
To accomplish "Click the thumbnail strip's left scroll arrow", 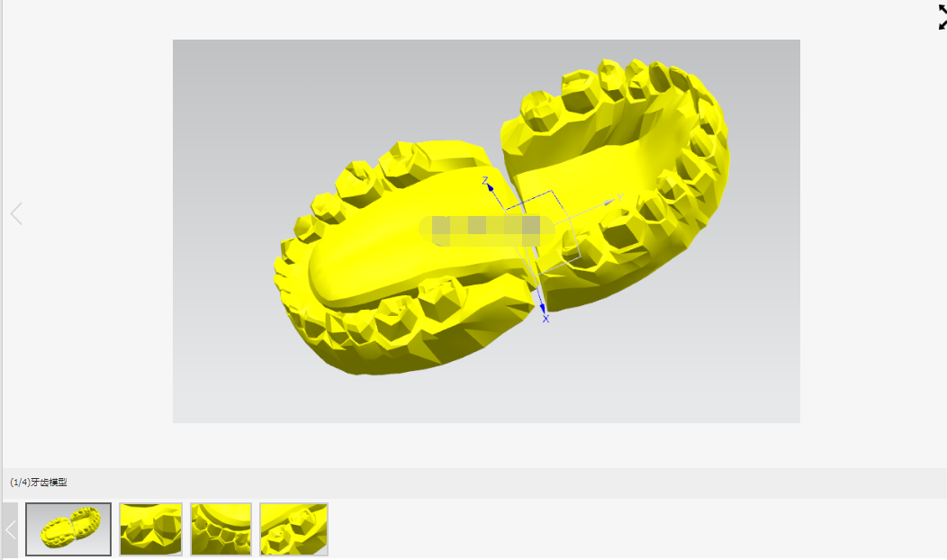I will tap(10, 529).
